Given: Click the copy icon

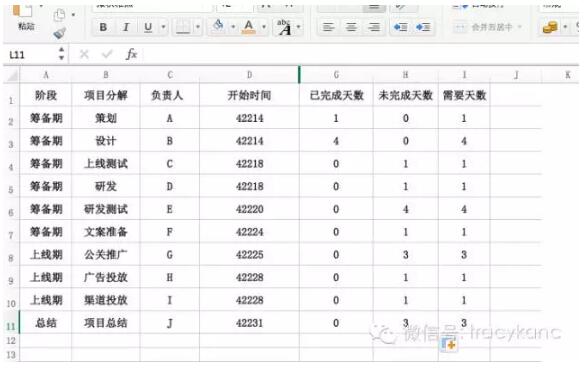Looking at the screenshot, I should point(59,15).
